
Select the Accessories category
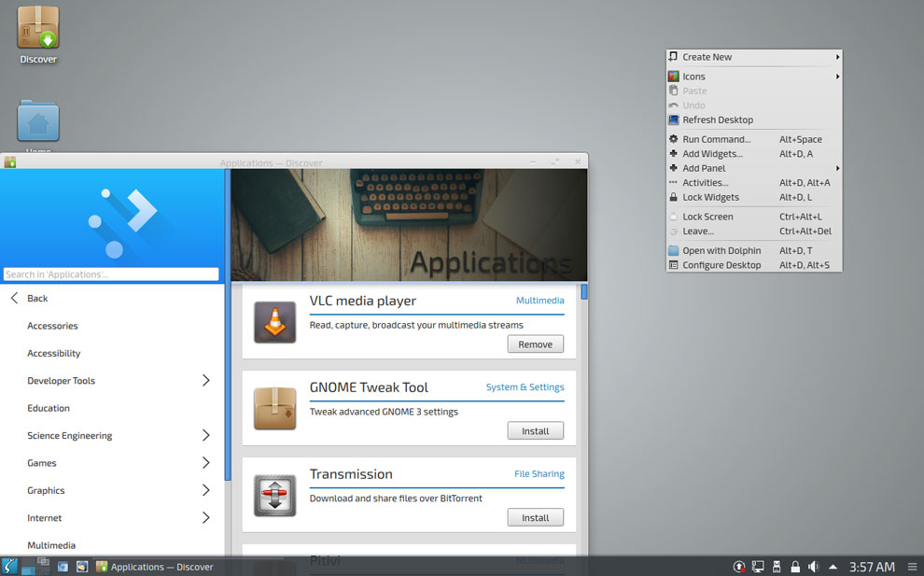[52, 326]
